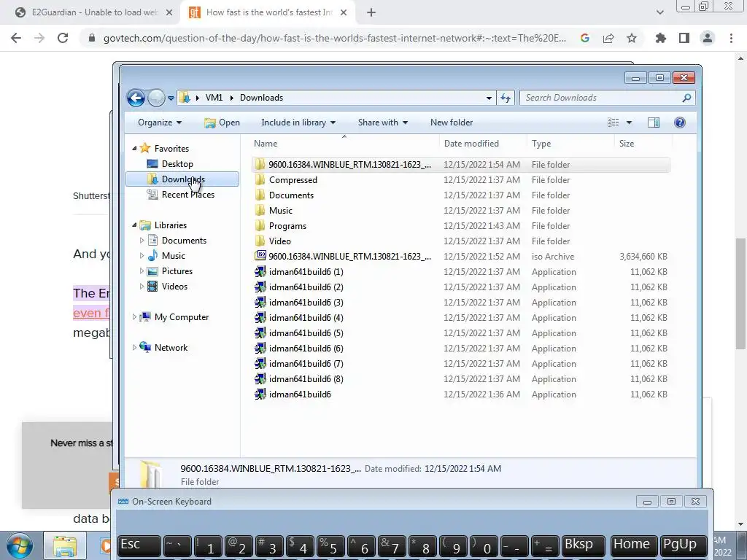
Task: Expand the My Computer node
Action: tap(134, 316)
